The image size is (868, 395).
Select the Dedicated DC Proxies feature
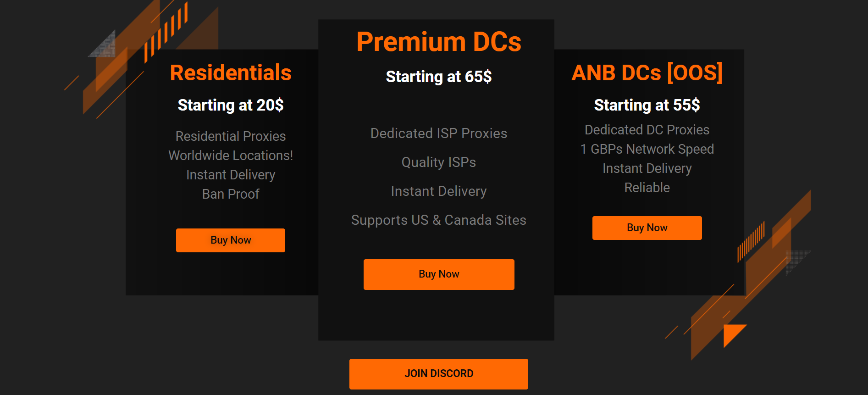[x=647, y=130]
